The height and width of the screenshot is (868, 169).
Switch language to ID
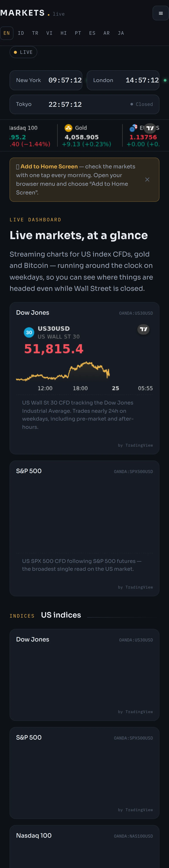(21, 33)
